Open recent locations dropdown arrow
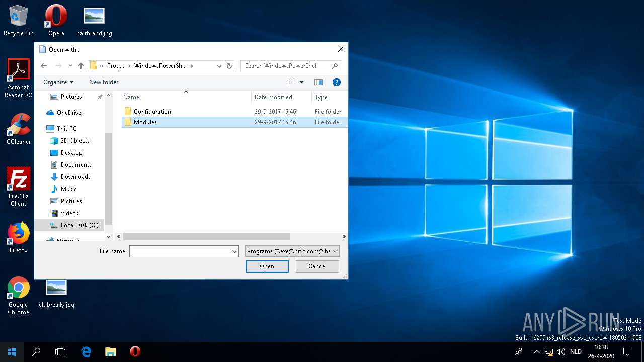The height and width of the screenshot is (362, 644). (x=70, y=66)
